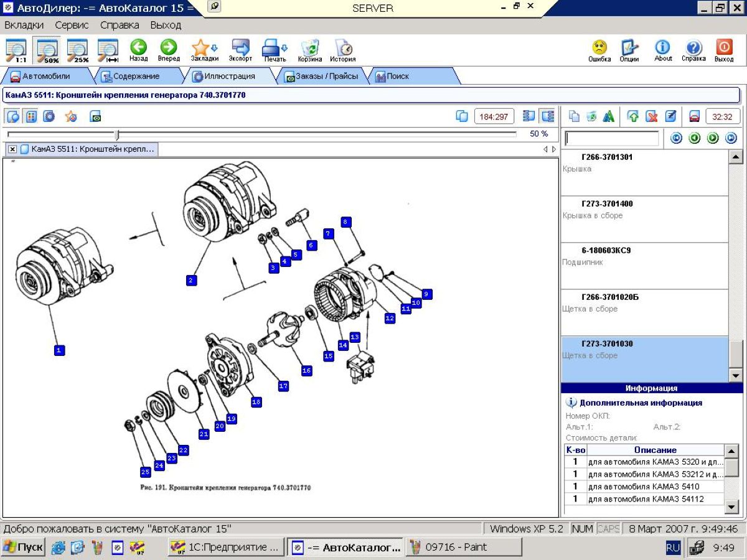Click the red car icon in parts panel
Screen dimensions: 747x560
pos(694,116)
